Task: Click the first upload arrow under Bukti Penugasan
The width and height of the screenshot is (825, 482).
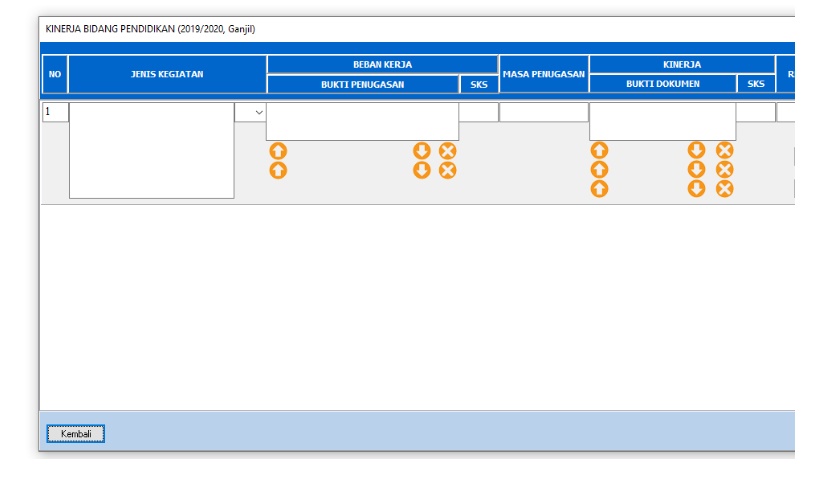Action: (x=278, y=151)
